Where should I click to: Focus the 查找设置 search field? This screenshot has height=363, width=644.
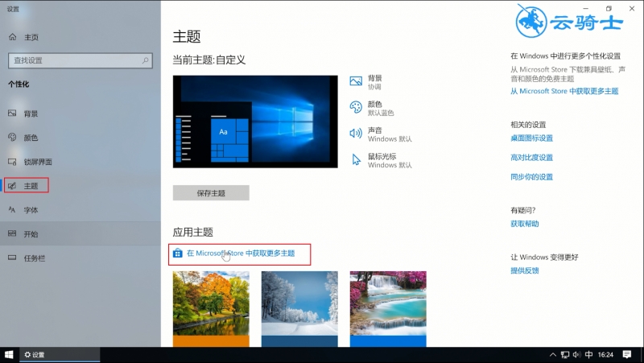pyautogui.click(x=80, y=60)
